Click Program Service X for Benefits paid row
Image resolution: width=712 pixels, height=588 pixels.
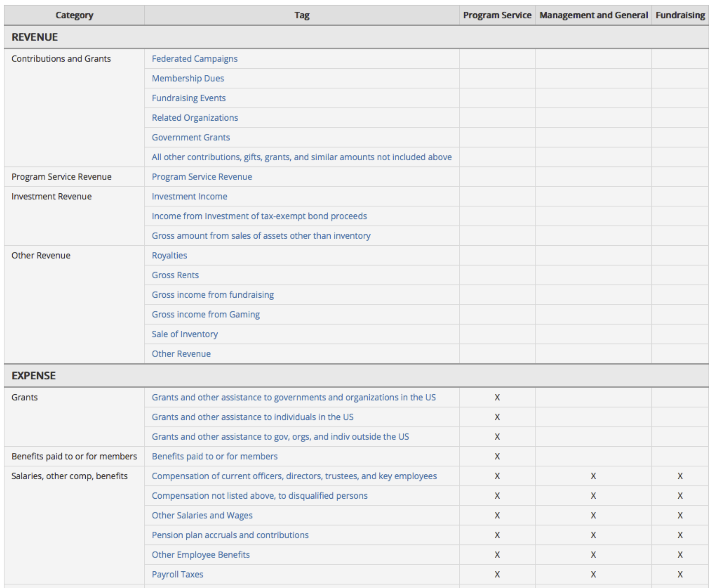point(497,456)
